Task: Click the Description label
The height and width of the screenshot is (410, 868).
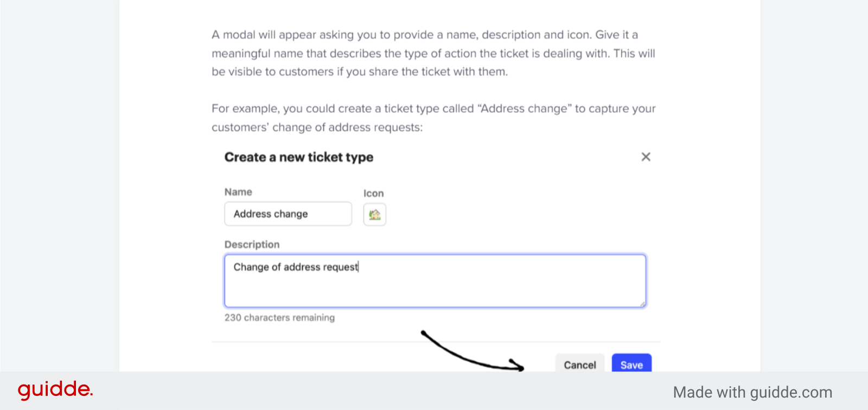Action: click(x=252, y=244)
